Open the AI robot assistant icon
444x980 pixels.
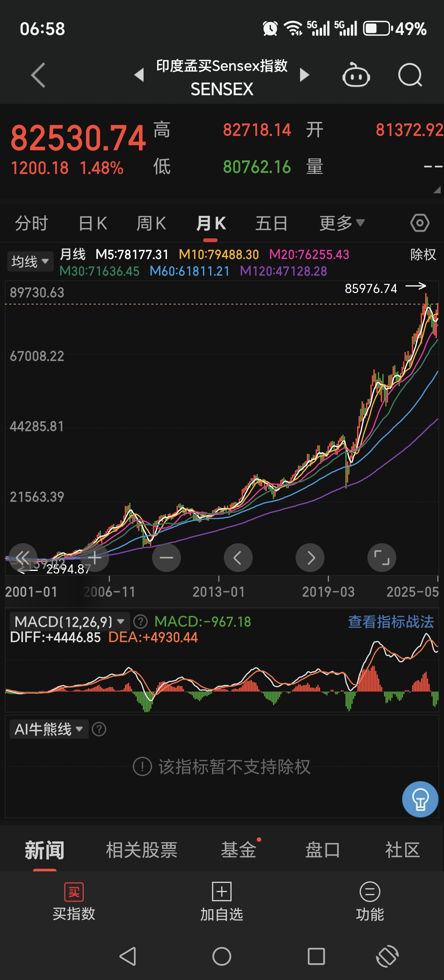356,75
